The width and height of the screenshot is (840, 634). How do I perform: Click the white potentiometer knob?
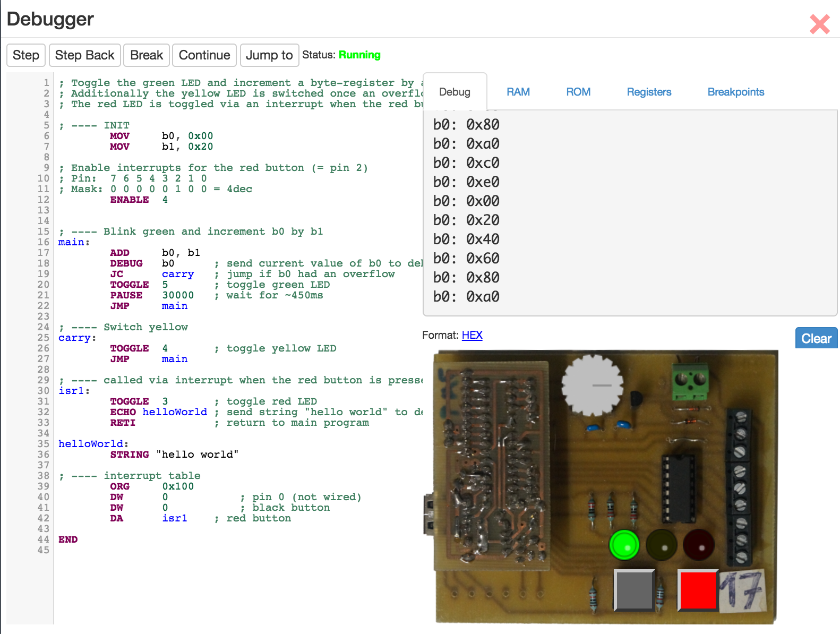pyautogui.click(x=592, y=385)
